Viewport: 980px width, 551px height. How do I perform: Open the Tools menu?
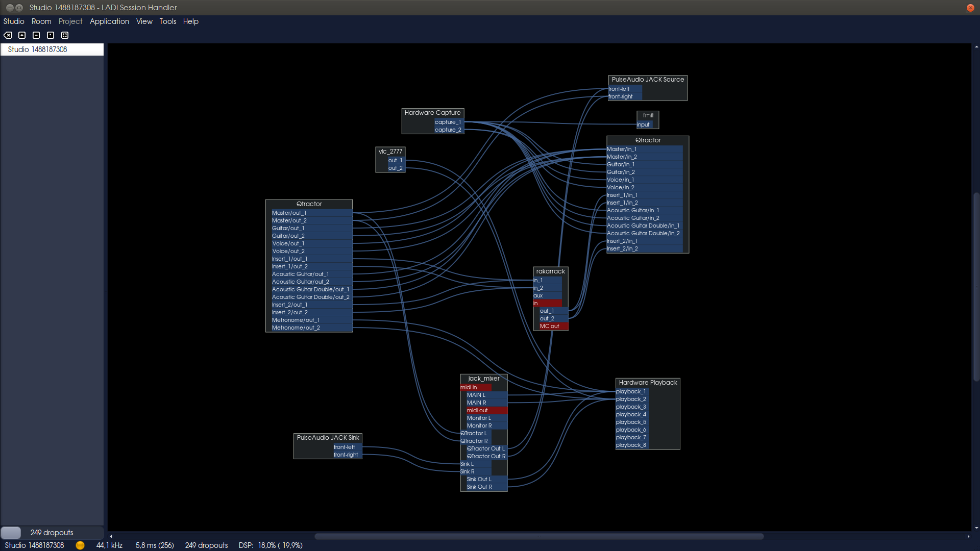click(168, 21)
